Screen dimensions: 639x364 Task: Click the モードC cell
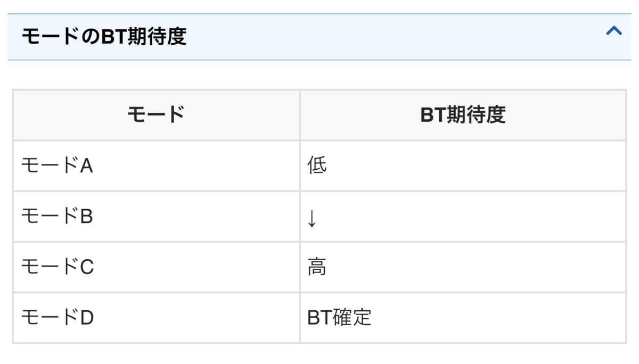click(156, 267)
